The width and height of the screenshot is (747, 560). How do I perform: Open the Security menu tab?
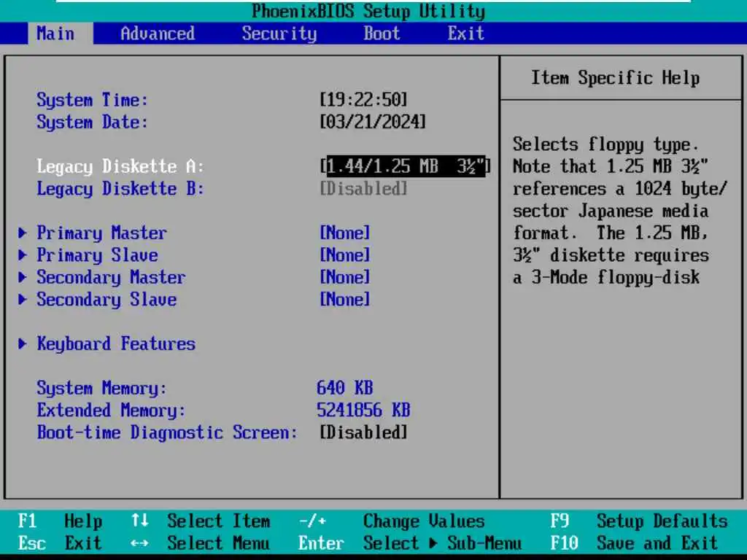point(279,34)
